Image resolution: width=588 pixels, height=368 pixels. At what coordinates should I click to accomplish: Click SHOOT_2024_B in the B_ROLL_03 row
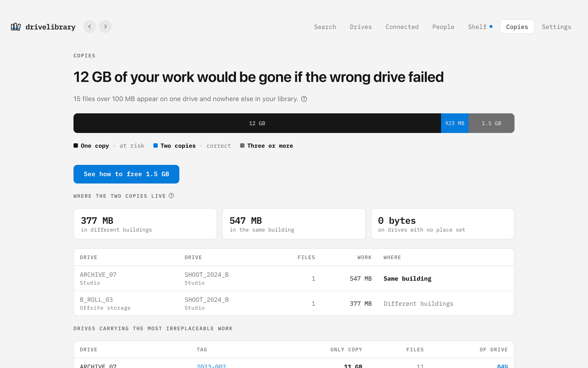click(x=207, y=300)
